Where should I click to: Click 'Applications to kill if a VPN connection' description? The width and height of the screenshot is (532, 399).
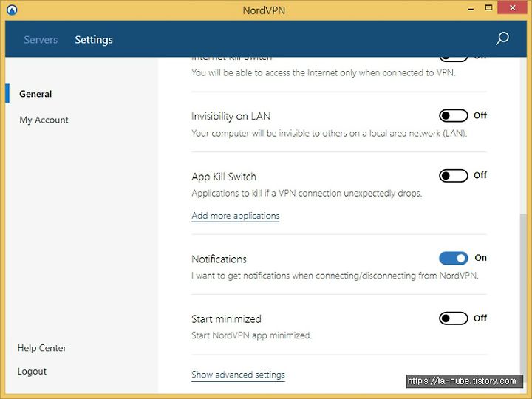(x=307, y=193)
